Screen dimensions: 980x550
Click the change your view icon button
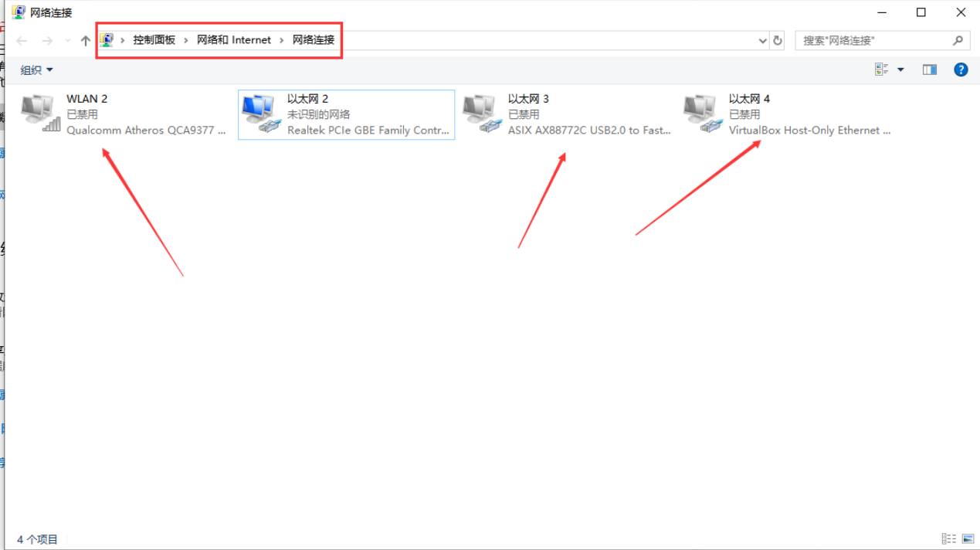pyautogui.click(x=882, y=70)
